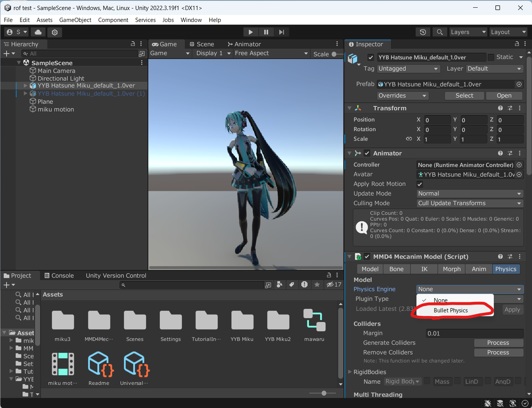The height and width of the screenshot is (408, 532).
Task: Click the Pause icon in the toolbar
Action: click(266, 32)
